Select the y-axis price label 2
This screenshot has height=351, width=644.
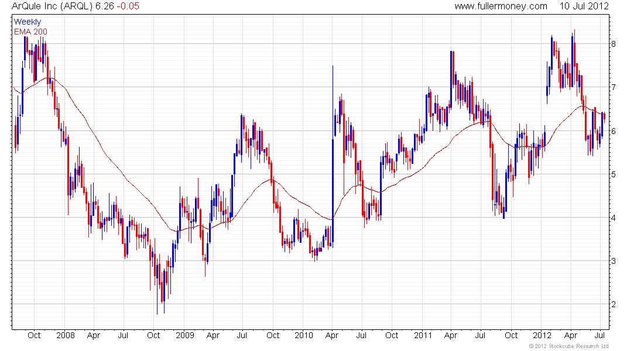coord(614,305)
